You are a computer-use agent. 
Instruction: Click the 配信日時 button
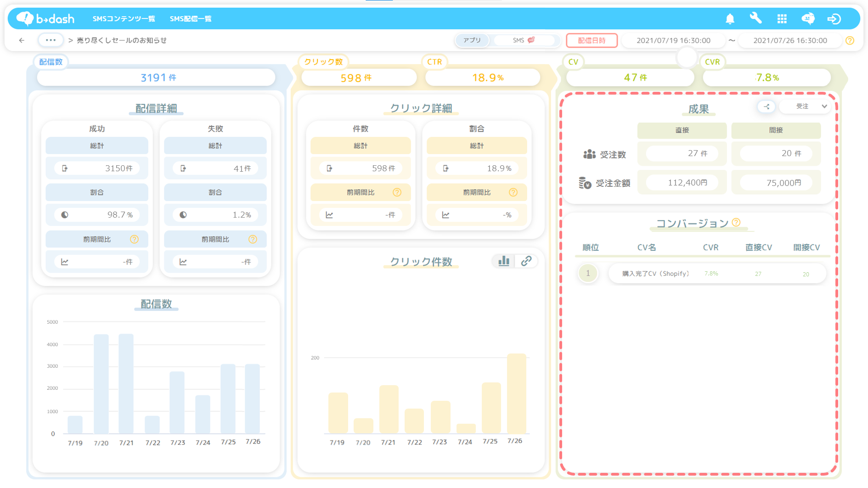[592, 40]
